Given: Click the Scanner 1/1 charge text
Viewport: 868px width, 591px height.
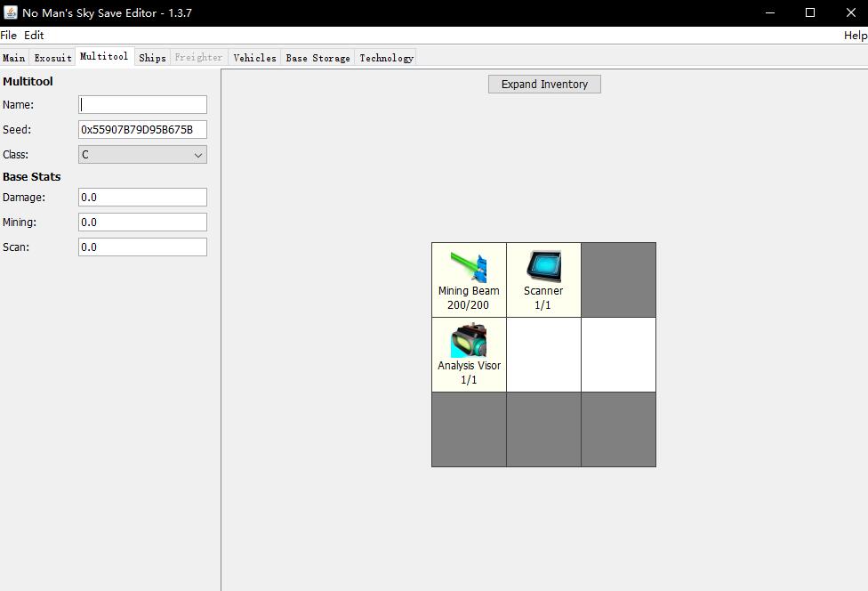Looking at the screenshot, I should (542, 304).
